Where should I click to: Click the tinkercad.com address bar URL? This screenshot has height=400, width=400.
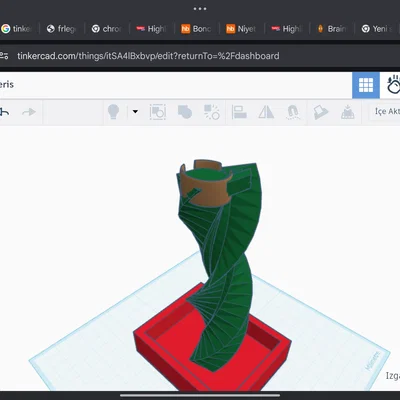148,56
